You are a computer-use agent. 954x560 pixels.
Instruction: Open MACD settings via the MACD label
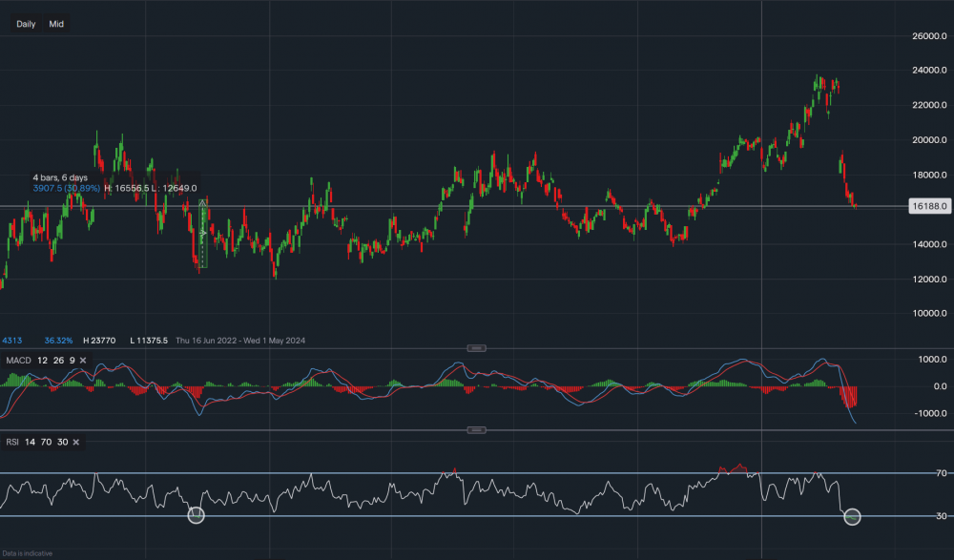(x=14, y=360)
